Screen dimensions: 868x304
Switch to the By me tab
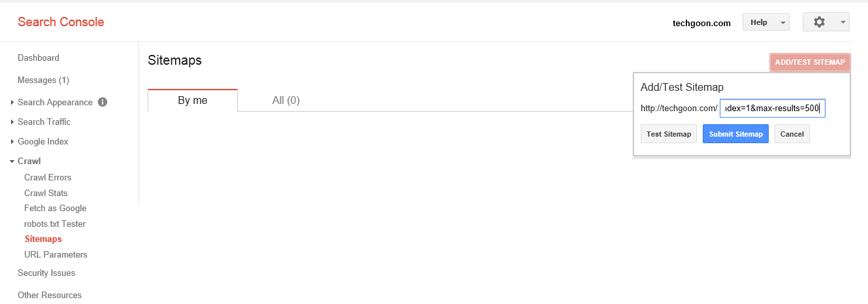(x=193, y=100)
